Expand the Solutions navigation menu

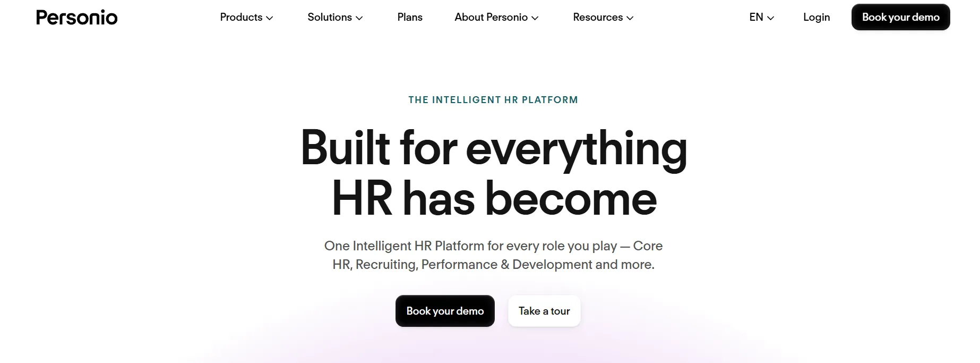(x=330, y=18)
